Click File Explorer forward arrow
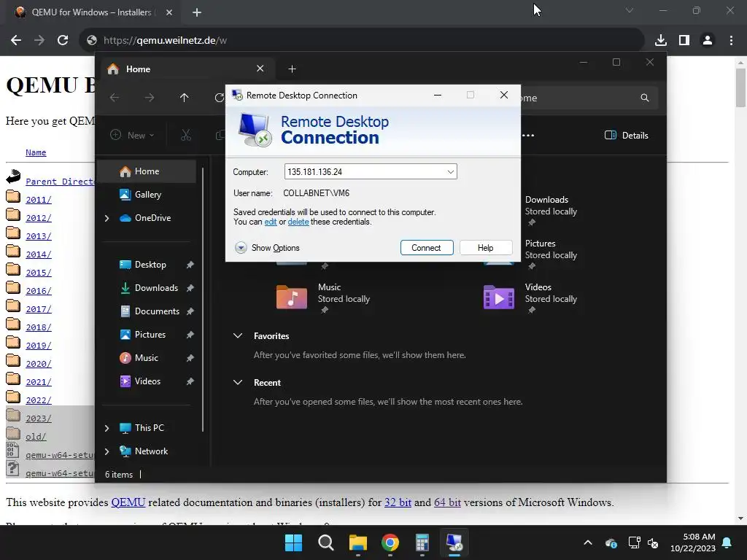Image resolution: width=747 pixels, height=560 pixels. (150, 98)
